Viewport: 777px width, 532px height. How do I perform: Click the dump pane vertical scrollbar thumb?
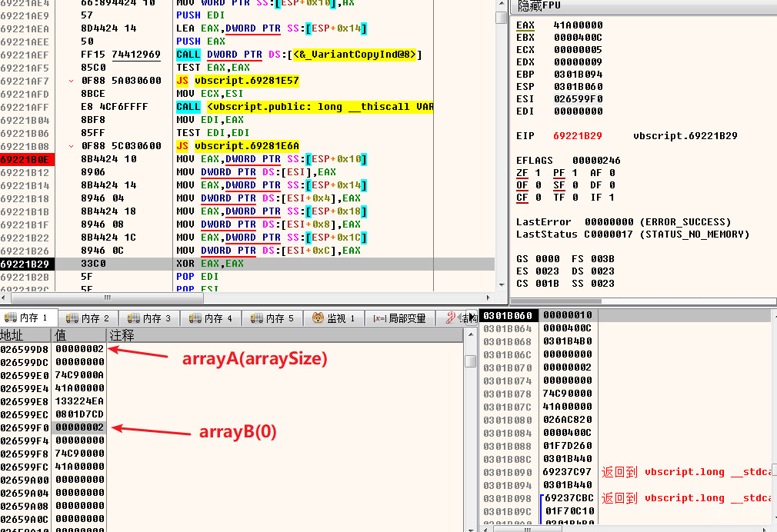coord(470,361)
